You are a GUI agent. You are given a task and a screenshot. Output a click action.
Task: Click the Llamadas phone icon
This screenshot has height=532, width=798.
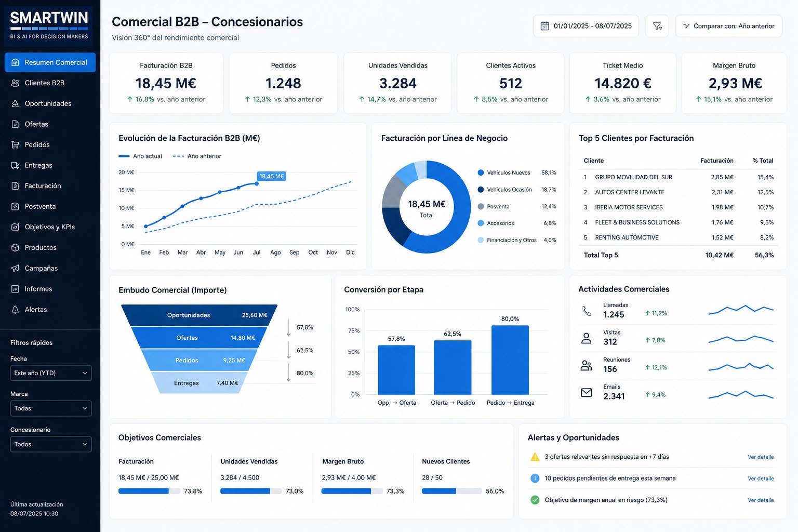pos(587,311)
